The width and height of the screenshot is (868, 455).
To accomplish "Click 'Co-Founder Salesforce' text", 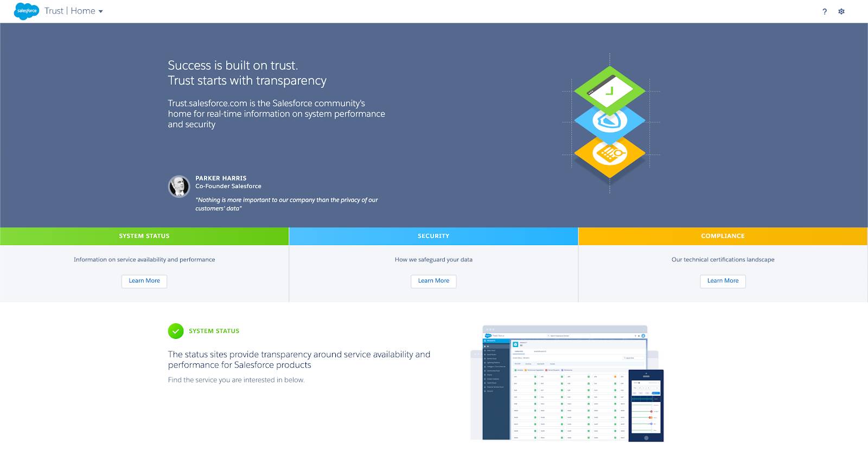I will [228, 186].
